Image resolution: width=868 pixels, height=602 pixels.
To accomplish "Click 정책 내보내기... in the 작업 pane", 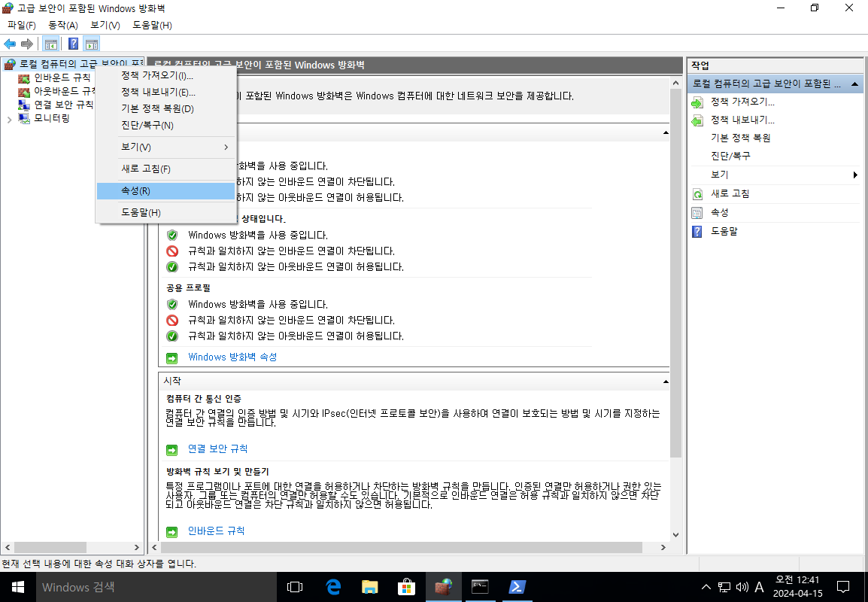I will tap(742, 120).
